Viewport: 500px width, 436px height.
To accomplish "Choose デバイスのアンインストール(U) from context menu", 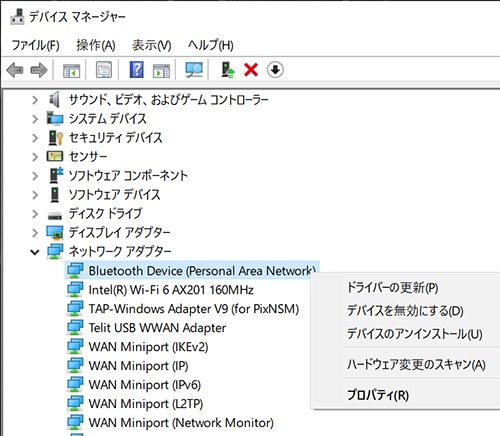I will pyautogui.click(x=415, y=334).
